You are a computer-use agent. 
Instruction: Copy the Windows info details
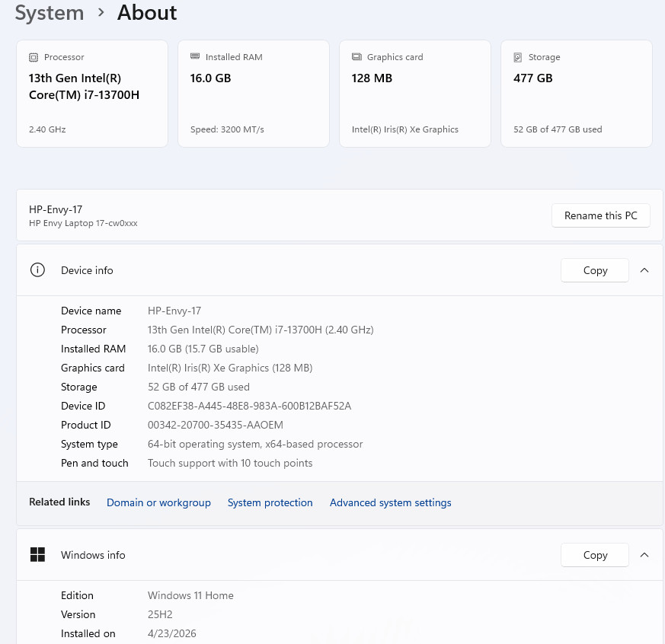point(595,555)
